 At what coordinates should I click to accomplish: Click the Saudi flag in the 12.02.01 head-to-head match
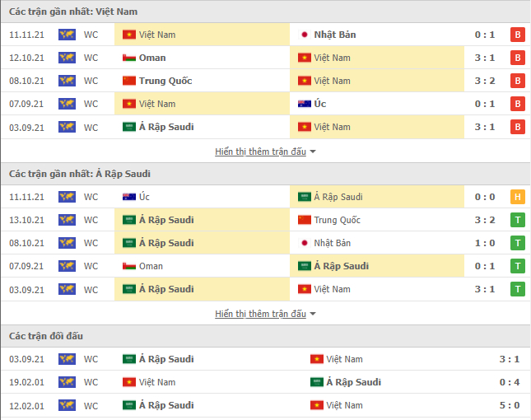click(128, 405)
